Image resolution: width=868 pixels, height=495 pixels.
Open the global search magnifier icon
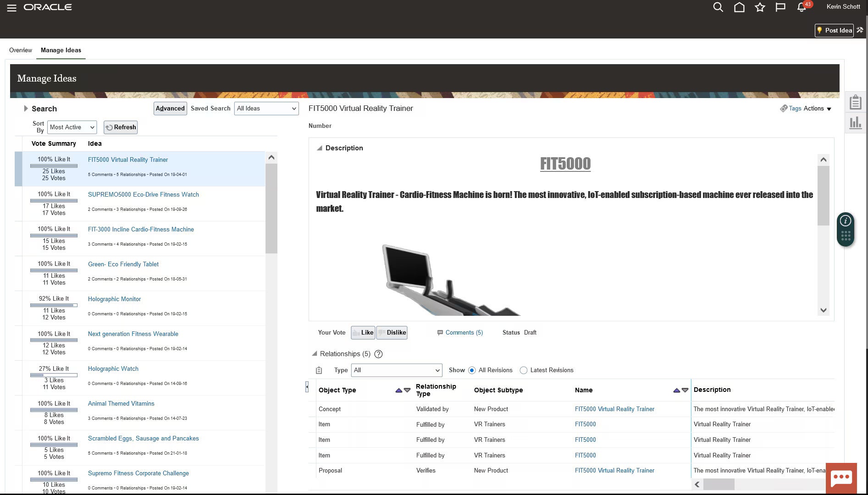718,7
